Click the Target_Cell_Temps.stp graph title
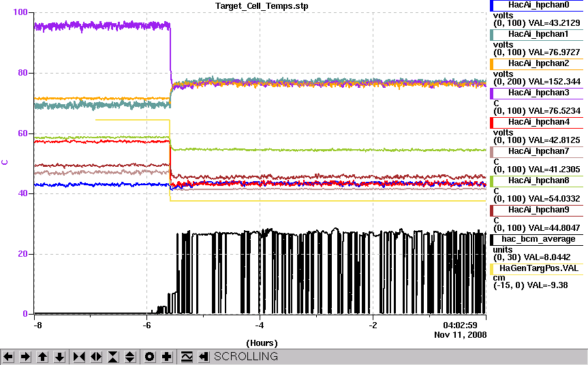 pyautogui.click(x=262, y=6)
